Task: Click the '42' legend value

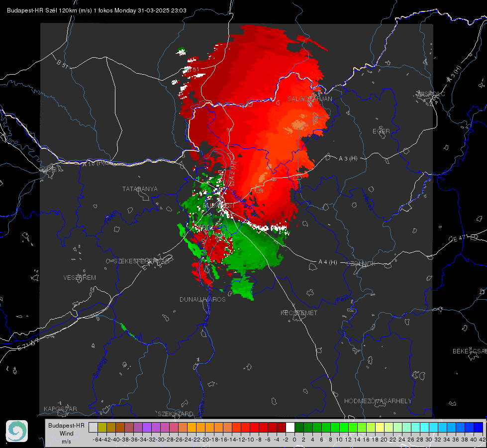Action: [483, 440]
